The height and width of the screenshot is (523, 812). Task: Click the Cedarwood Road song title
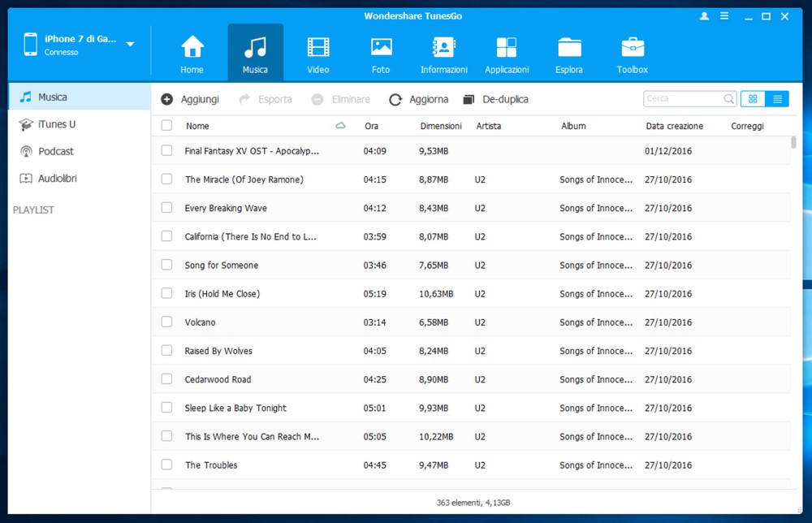(218, 379)
